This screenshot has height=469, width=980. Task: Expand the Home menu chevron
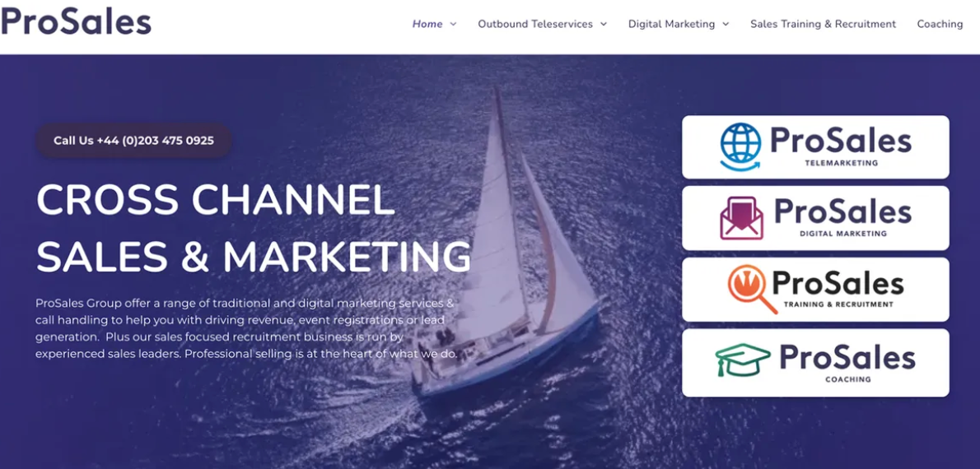pos(453,25)
